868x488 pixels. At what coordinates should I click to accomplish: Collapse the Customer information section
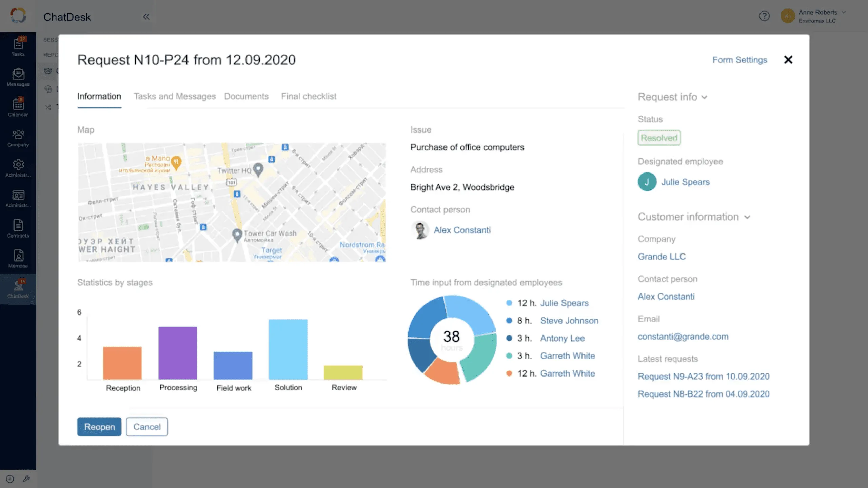(x=747, y=217)
